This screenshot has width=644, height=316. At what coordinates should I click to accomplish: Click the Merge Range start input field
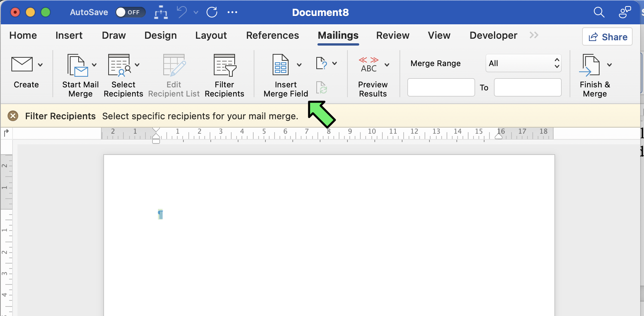[441, 87]
